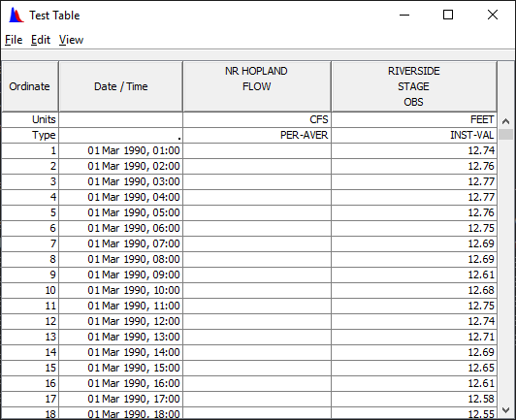Open the Edit menu
The image size is (516, 420).
41,40
